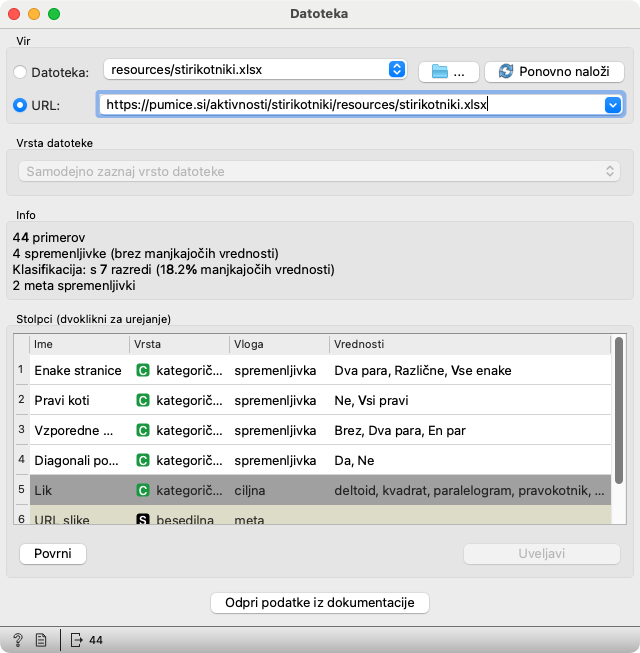Click categorical type icon for Pravi koti
The width and height of the screenshot is (640, 653).
point(143,400)
